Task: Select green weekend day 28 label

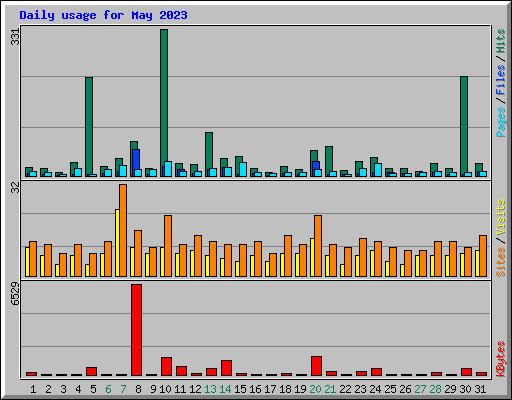Action: tap(435, 389)
